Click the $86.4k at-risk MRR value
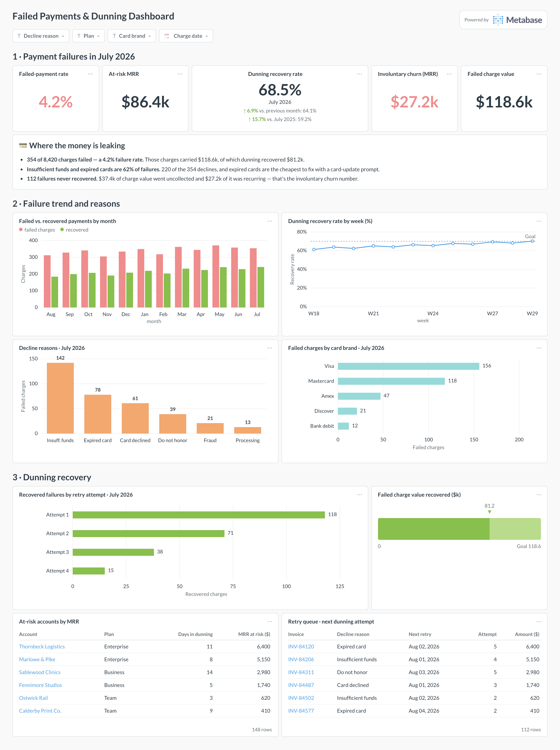 pos(145,102)
